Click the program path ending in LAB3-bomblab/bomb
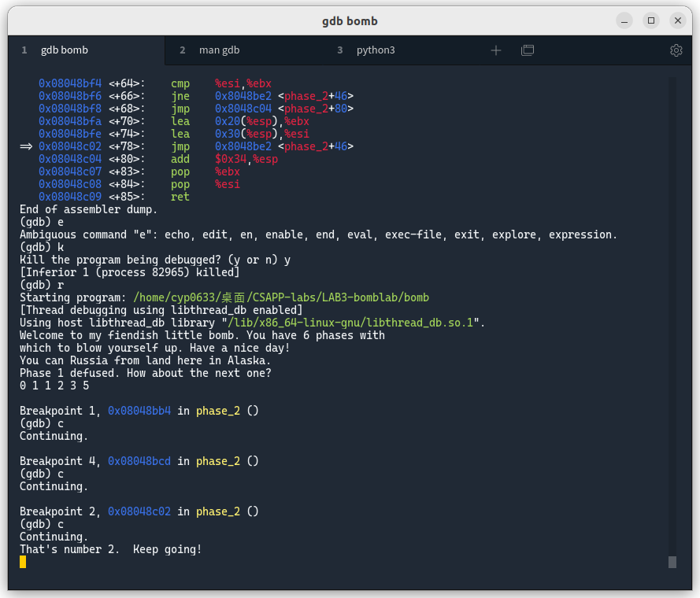 [x=281, y=297]
